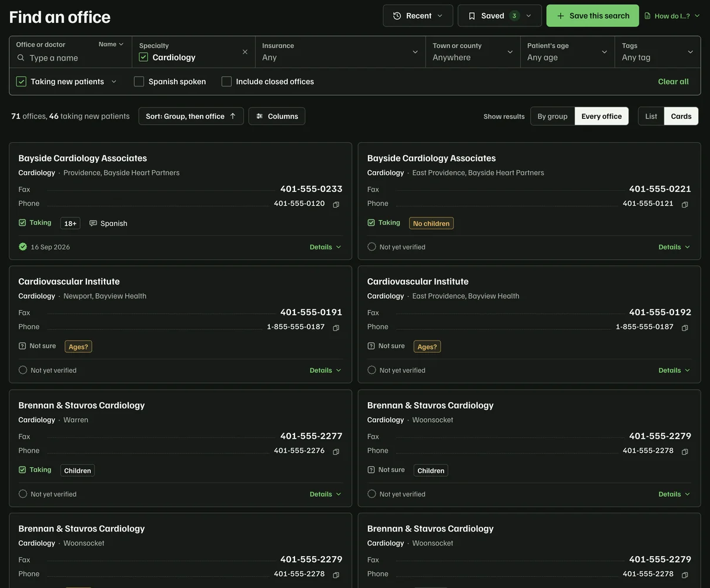710x588 pixels.
Task: Click Save this search
Action: pos(592,16)
